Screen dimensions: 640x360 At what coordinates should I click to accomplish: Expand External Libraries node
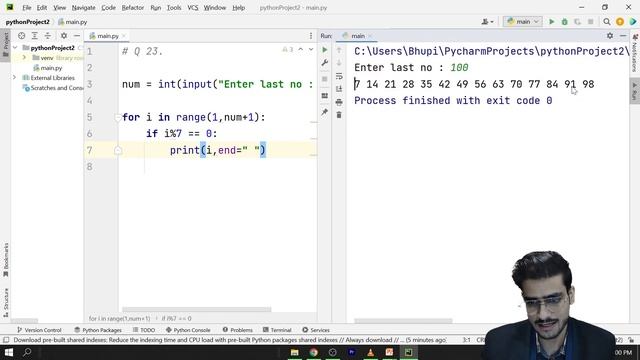coord(15,78)
